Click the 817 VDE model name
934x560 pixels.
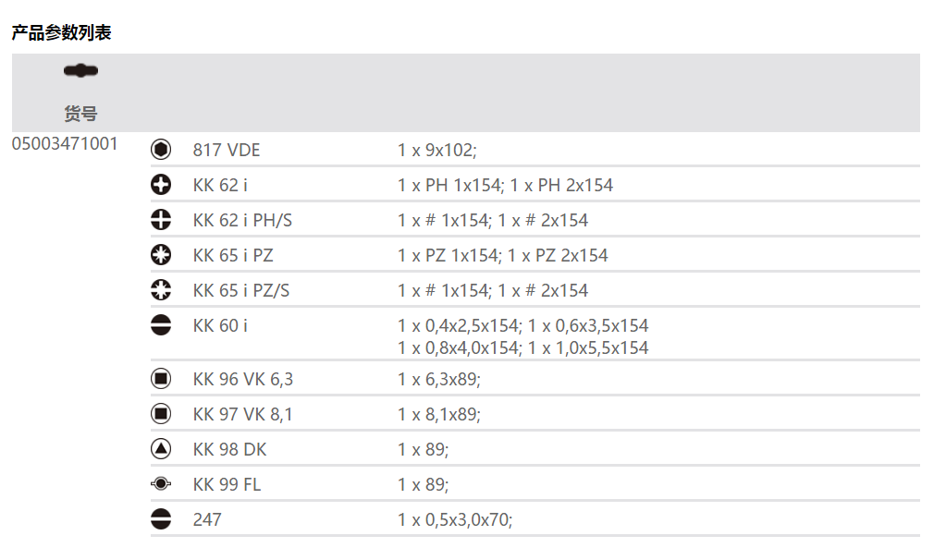227,150
